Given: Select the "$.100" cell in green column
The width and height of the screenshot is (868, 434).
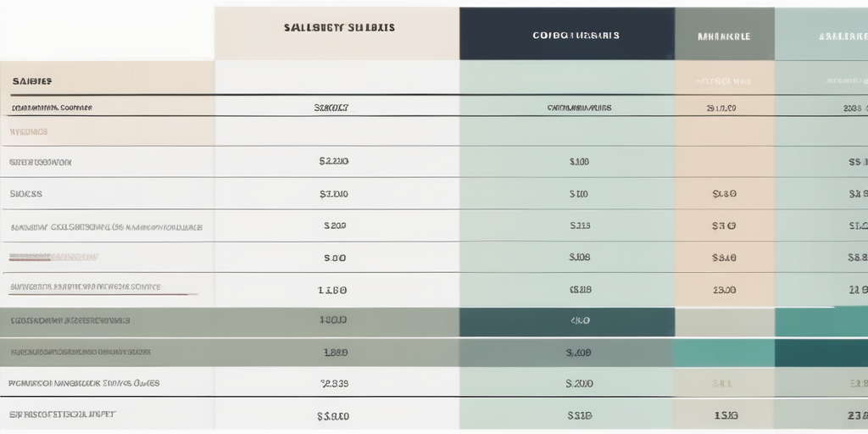Looking at the screenshot, I should point(579,161).
